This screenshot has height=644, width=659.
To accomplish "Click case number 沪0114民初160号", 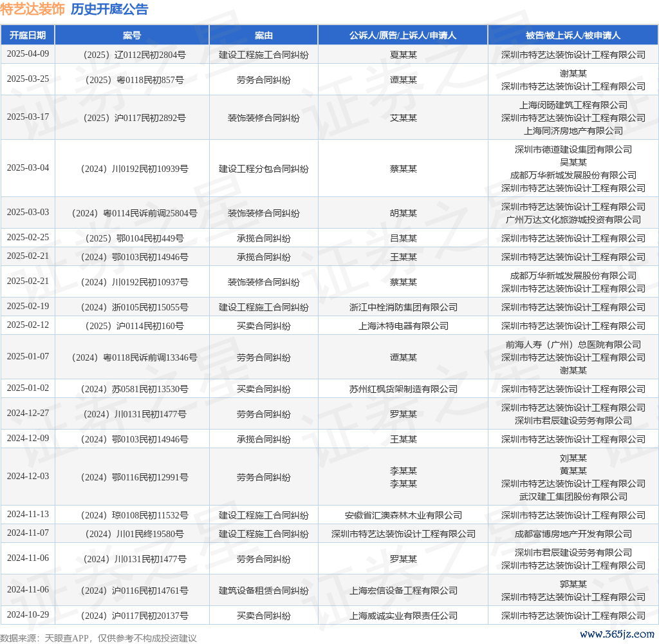I will [x=135, y=326].
